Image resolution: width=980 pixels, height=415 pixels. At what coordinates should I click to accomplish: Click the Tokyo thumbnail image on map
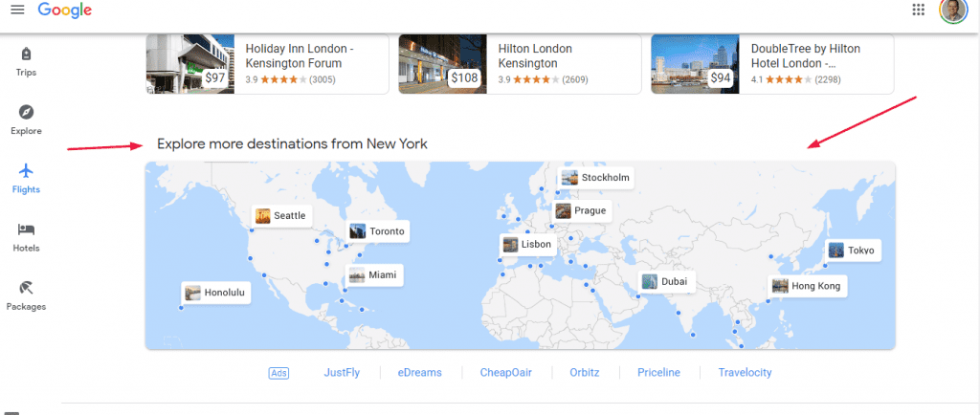click(836, 251)
